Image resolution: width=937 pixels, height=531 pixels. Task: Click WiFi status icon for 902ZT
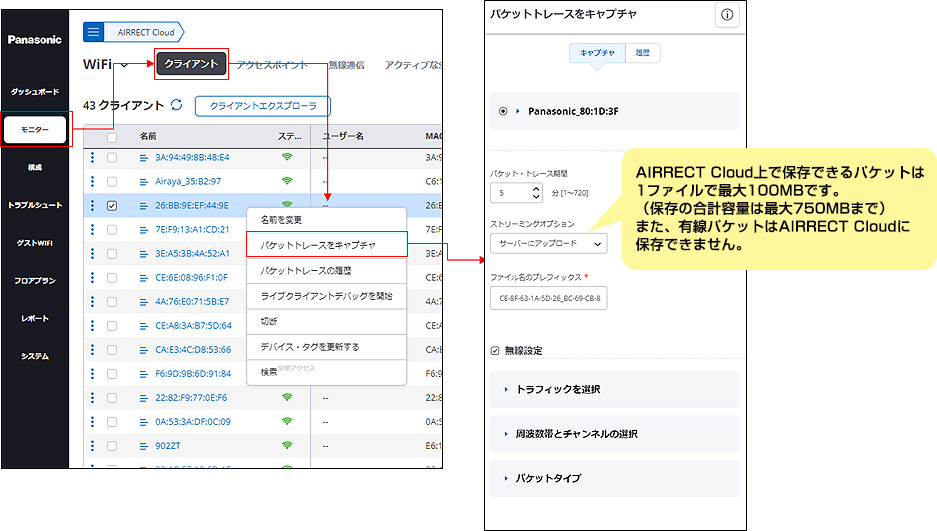point(287,446)
